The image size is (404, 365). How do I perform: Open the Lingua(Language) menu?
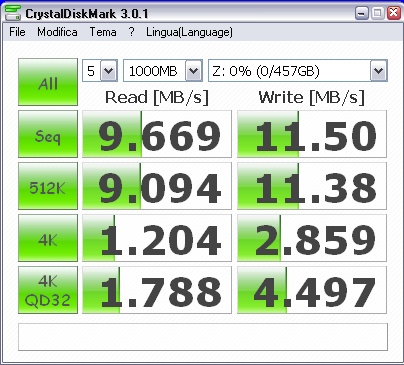pyautogui.click(x=189, y=32)
